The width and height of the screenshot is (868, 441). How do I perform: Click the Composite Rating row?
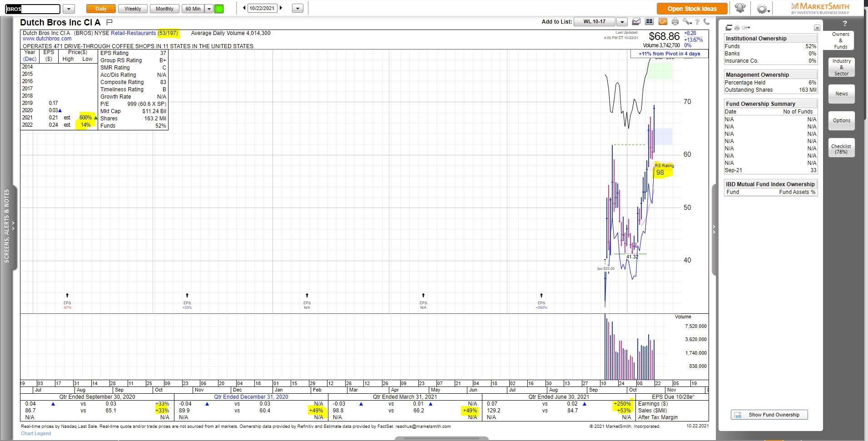pos(133,82)
